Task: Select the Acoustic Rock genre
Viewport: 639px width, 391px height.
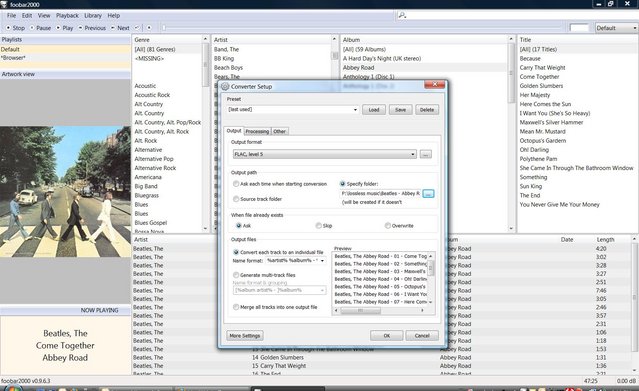Action: pyautogui.click(x=152, y=95)
